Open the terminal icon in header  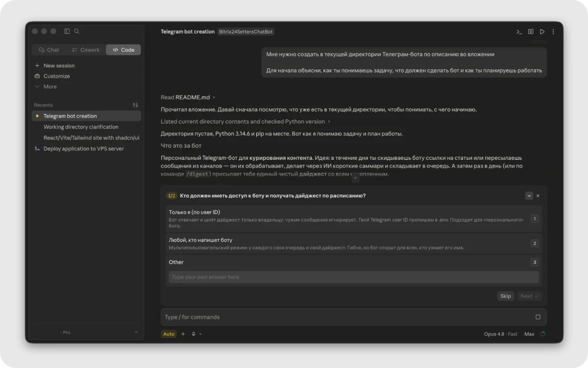tap(519, 32)
